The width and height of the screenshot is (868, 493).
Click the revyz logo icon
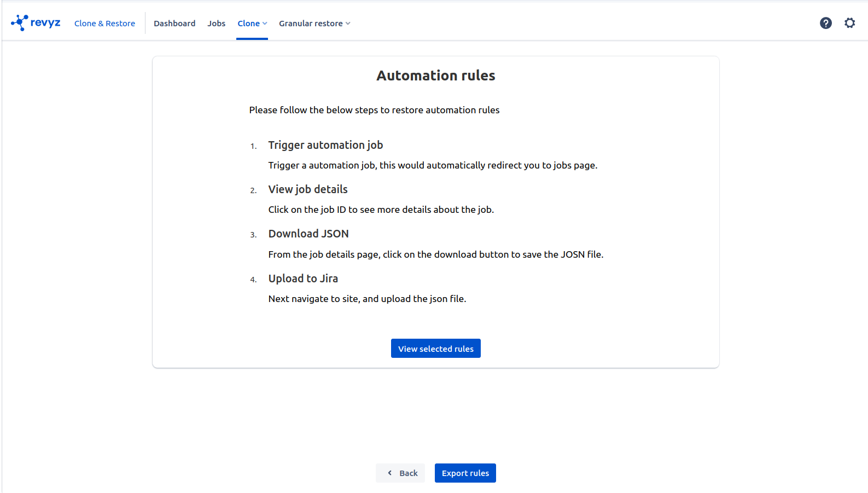point(20,22)
